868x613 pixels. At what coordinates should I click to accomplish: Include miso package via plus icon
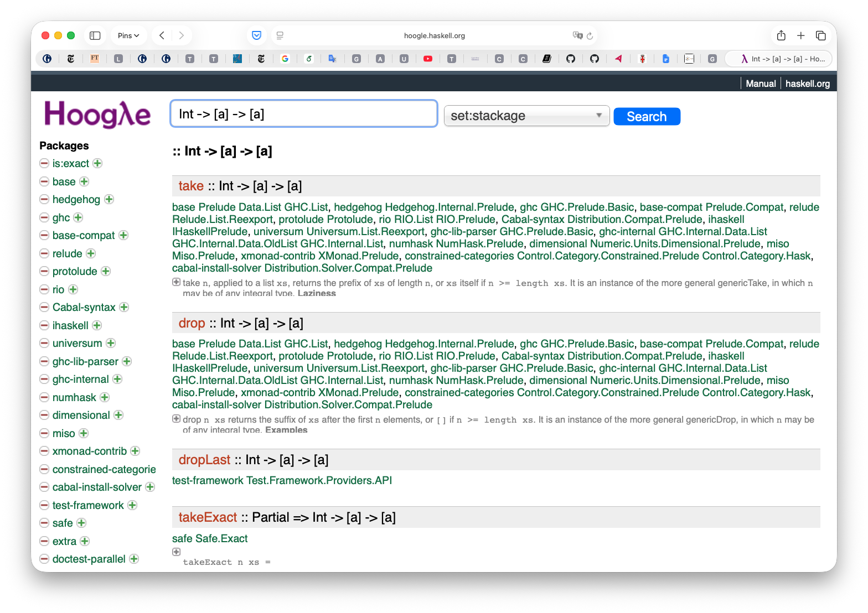(x=84, y=433)
